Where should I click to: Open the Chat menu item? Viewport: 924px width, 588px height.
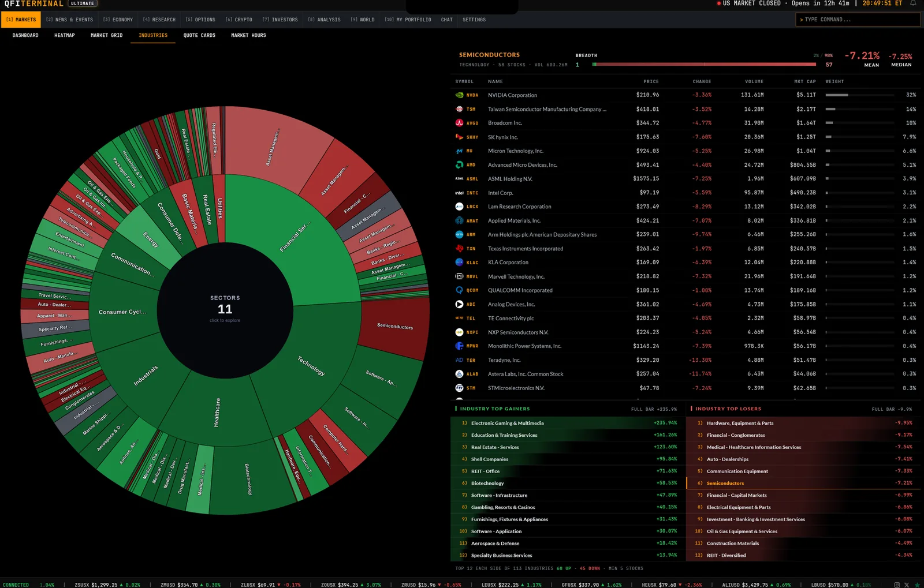point(447,20)
